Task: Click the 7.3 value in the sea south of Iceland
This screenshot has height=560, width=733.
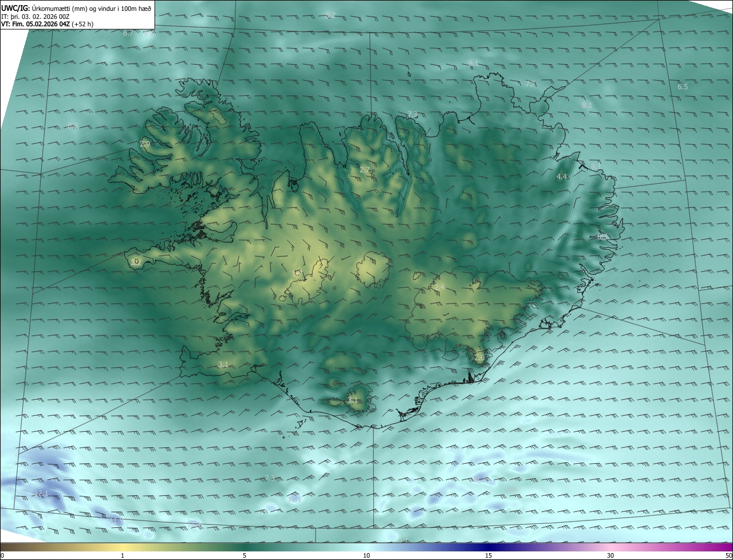Action: click(270, 478)
